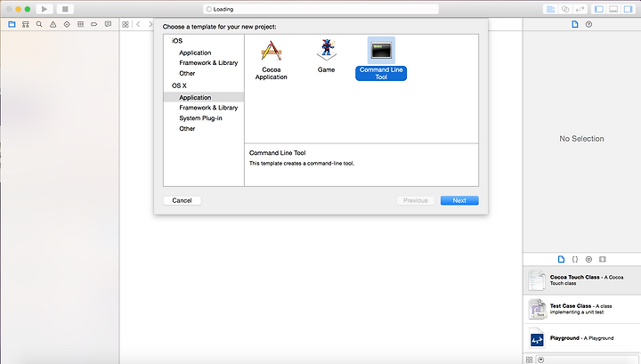Select OS X Framework & Library category

tap(208, 108)
